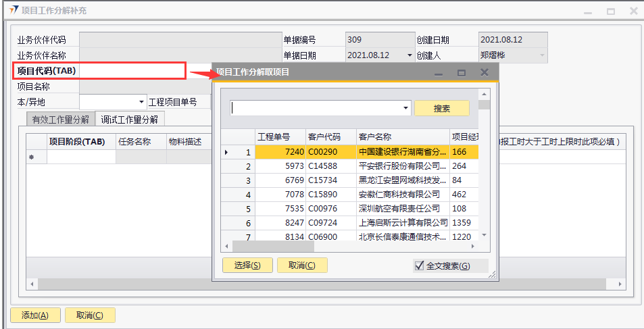This screenshot has height=329, width=644.
Task: Click the 选择(S) button
Action: [x=247, y=265]
